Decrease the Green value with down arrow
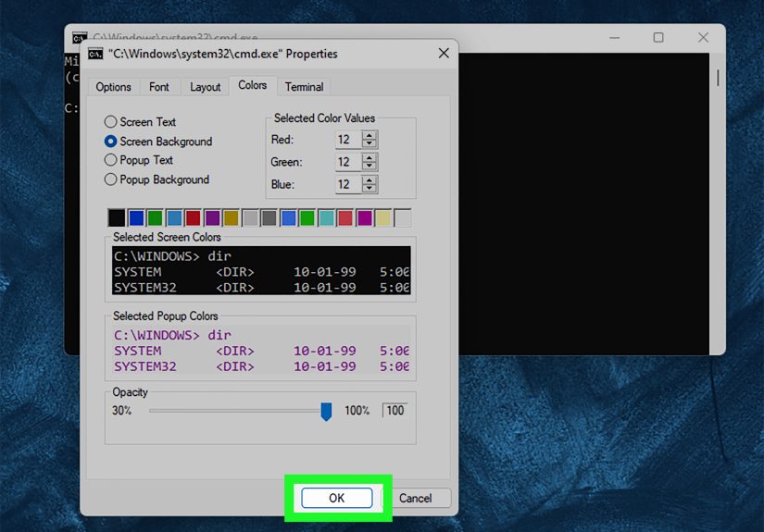The height and width of the screenshot is (532, 764). 369,166
